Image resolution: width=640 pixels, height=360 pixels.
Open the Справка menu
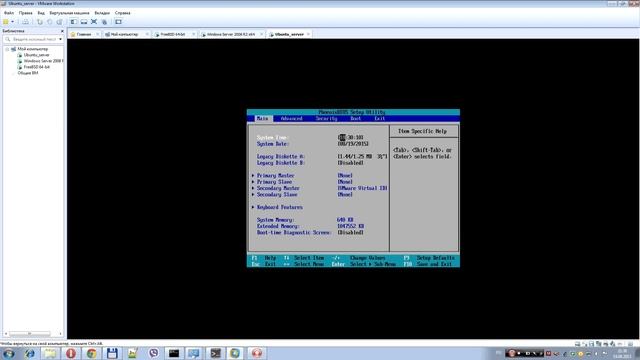point(122,13)
